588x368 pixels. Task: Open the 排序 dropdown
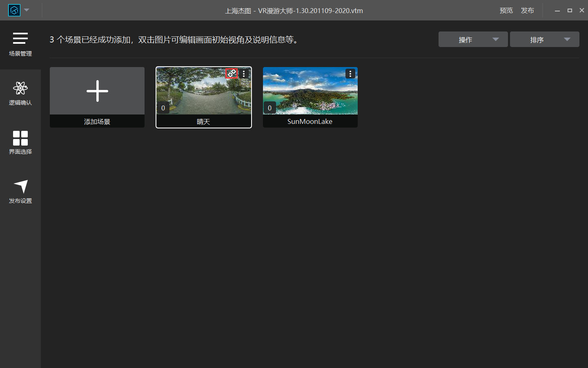coord(544,40)
